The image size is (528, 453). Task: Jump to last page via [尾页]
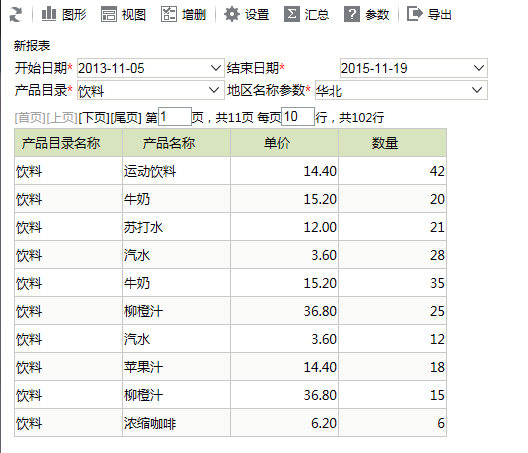pyautogui.click(x=126, y=118)
